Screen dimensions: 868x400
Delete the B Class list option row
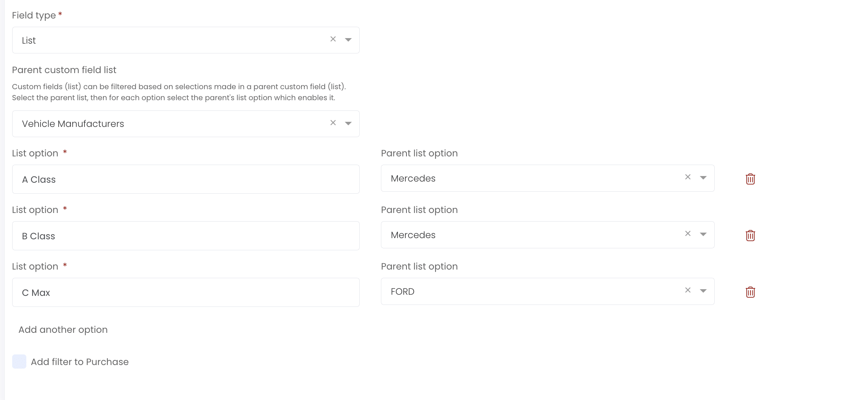tap(750, 235)
